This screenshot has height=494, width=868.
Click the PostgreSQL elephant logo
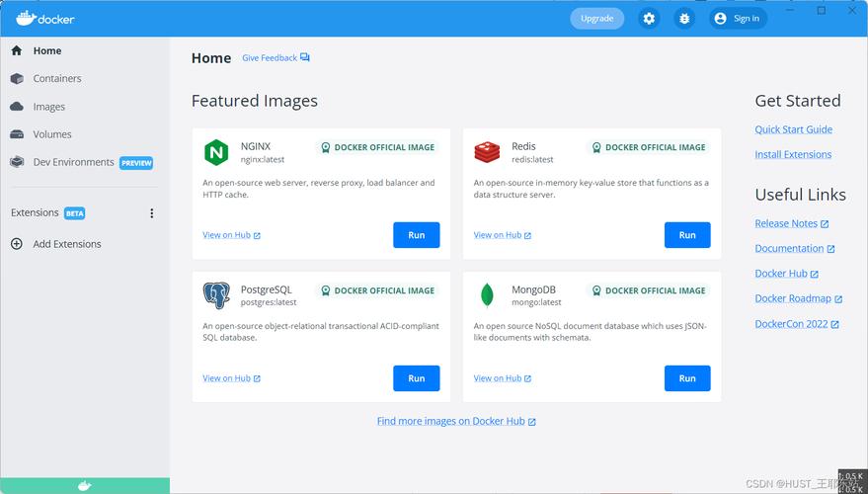tap(216, 295)
